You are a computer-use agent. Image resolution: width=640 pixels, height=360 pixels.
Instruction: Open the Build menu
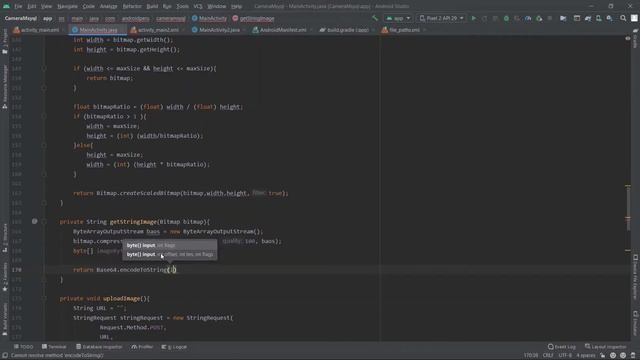click(x=152, y=6)
